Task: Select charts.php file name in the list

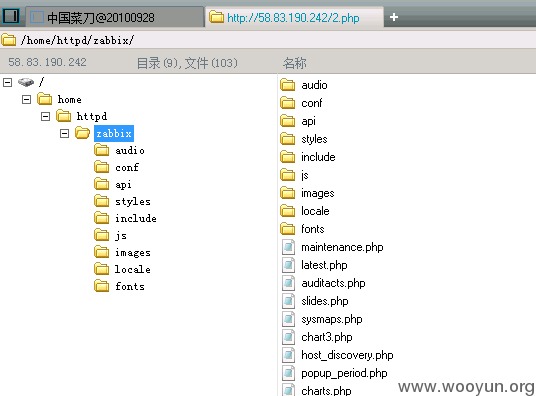Action: pyautogui.click(x=326, y=391)
